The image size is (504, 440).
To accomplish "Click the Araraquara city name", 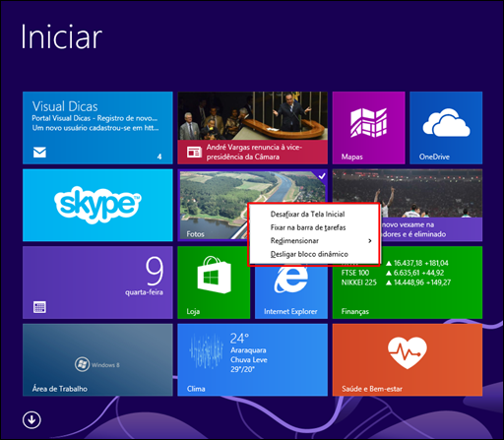I will click(x=248, y=350).
